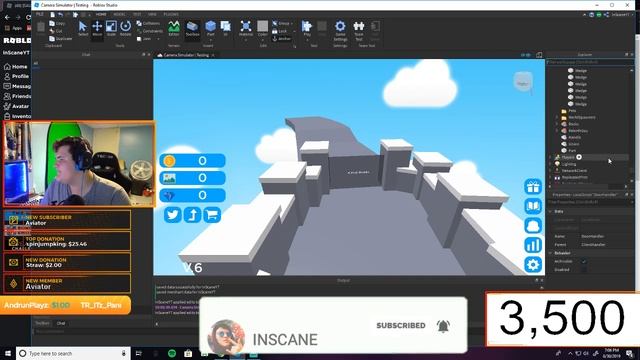Open the gift rewards button in game
640x360 pixels.
[533, 187]
